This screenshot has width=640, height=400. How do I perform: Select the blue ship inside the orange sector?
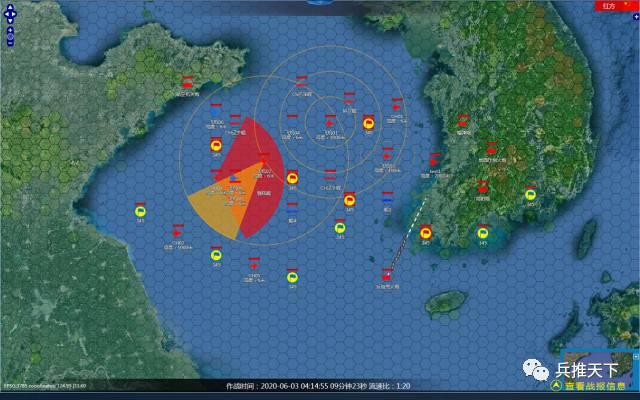pyautogui.click(x=235, y=178)
